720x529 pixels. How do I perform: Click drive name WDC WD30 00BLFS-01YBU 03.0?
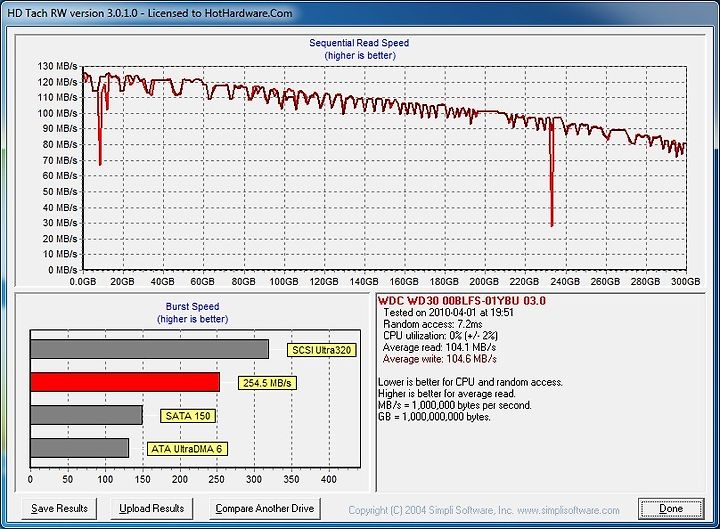point(461,301)
